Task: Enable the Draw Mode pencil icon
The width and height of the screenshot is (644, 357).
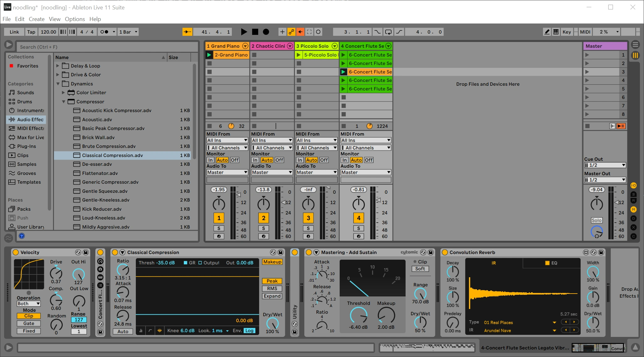Action: pos(547,32)
